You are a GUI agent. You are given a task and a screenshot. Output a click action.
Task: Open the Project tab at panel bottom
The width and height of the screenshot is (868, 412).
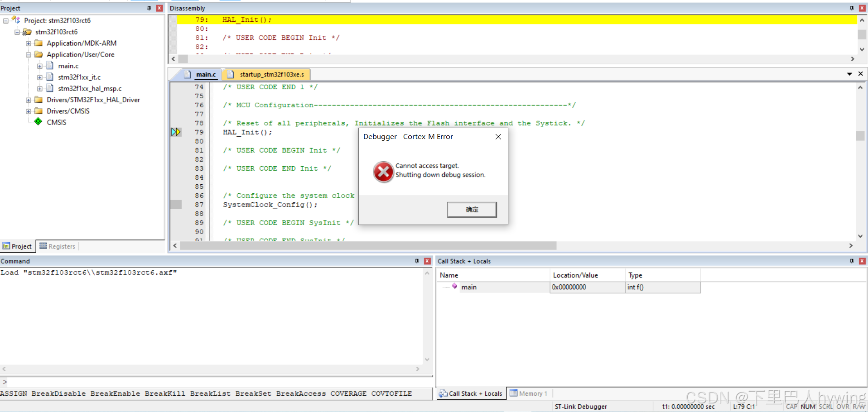[17, 246]
